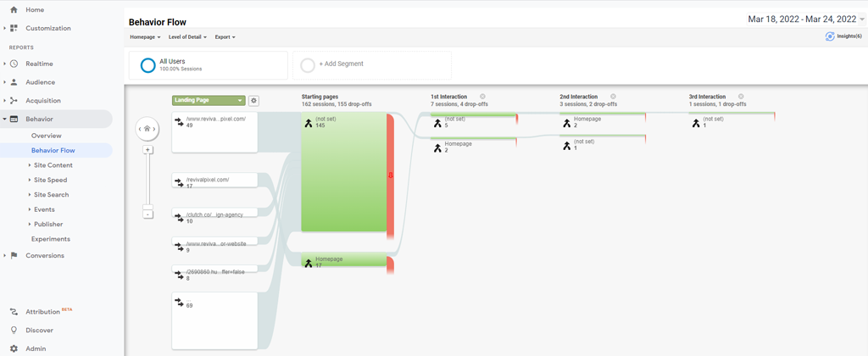Click the Discover lightbulb icon
The image size is (868, 356).
point(14,331)
